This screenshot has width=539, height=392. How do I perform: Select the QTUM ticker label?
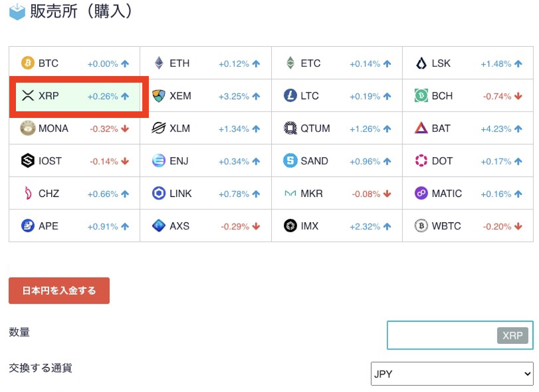coord(315,128)
